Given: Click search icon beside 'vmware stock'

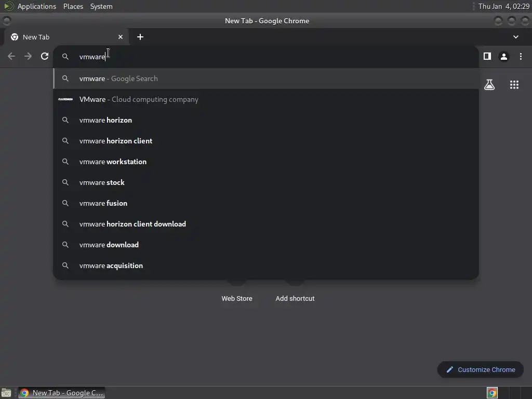Looking at the screenshot, I should coord(65,182).
